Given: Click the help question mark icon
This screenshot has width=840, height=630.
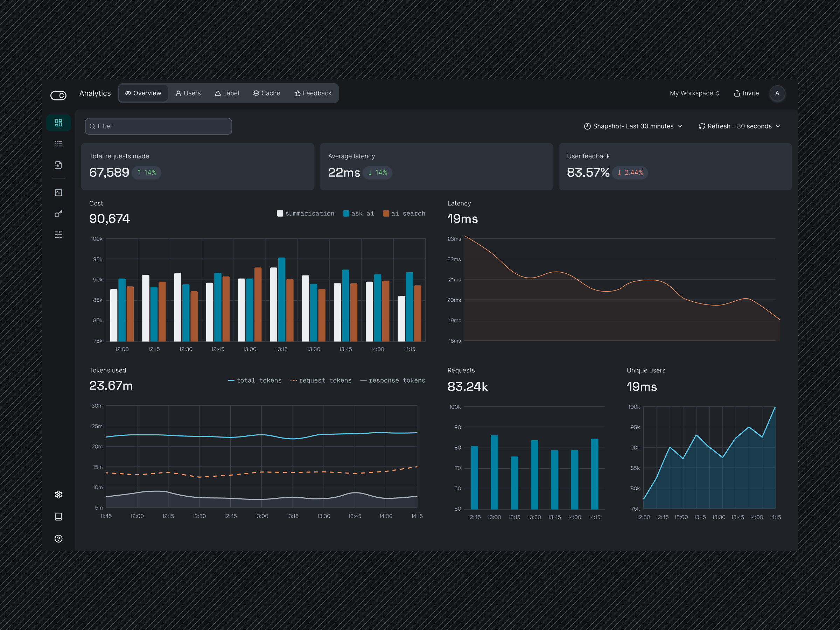Looking at the screenshot, I should pos(58,539).
